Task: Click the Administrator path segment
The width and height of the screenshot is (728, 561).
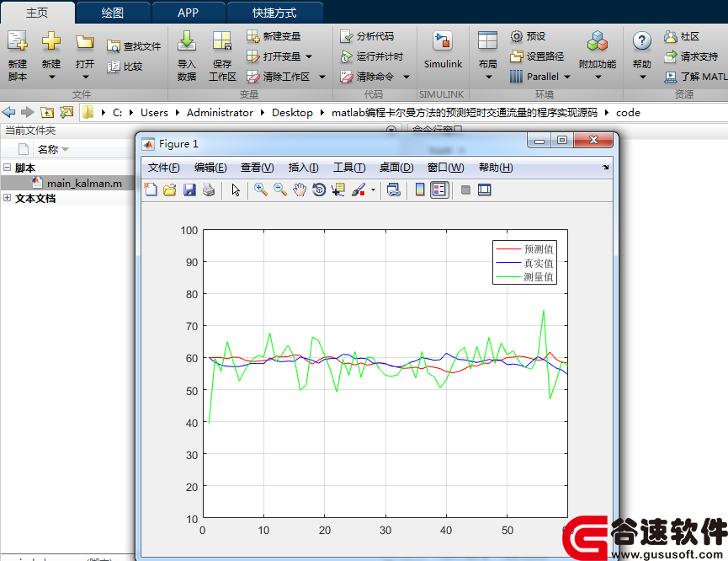Action: click(220, 113)
